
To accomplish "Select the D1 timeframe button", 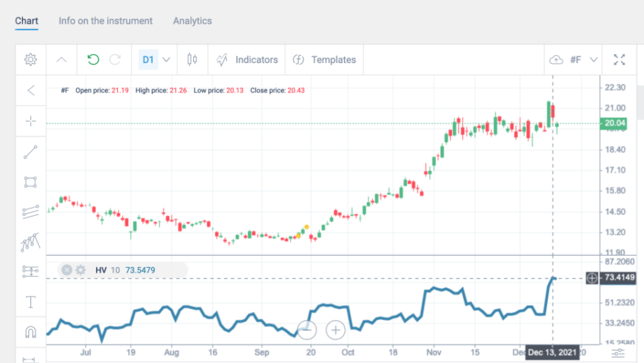I will [148, 60].
